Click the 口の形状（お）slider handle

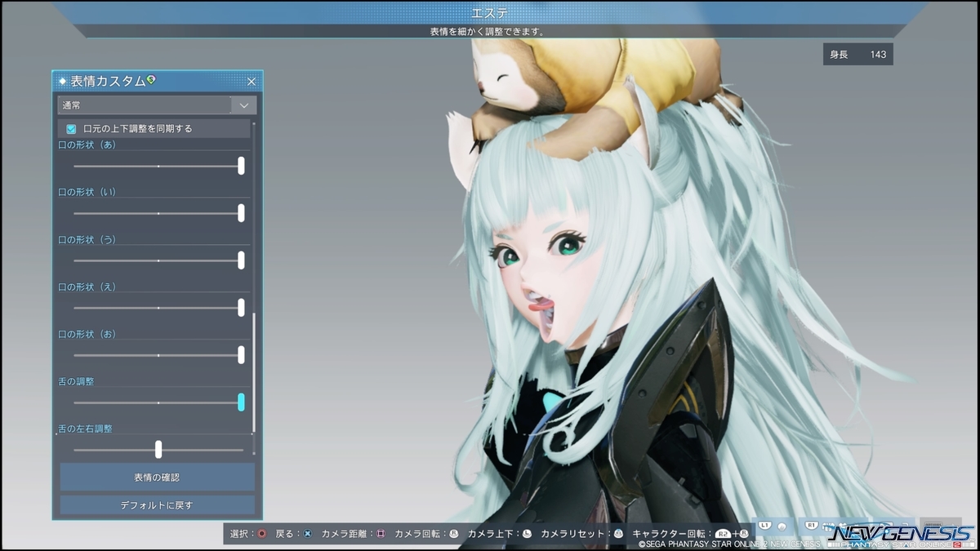coord(241,355)
